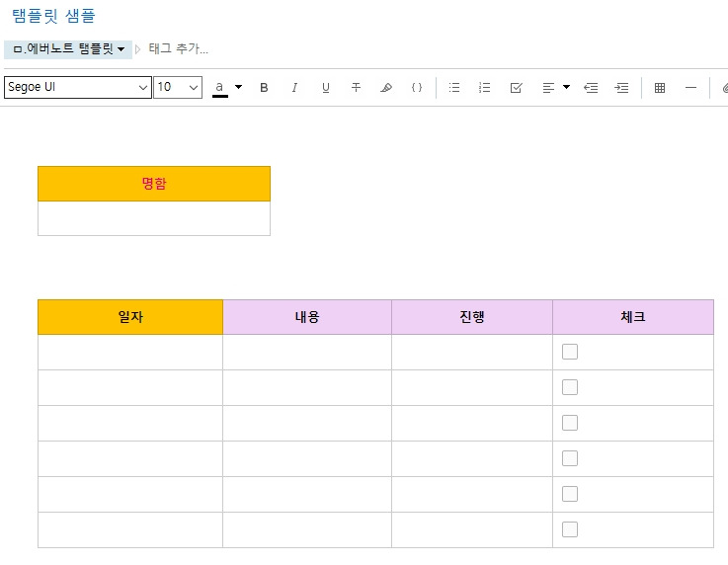Viewport: 728px width, 565px height.
Task: Decrease the indent
Action: (x=591, y=87)
